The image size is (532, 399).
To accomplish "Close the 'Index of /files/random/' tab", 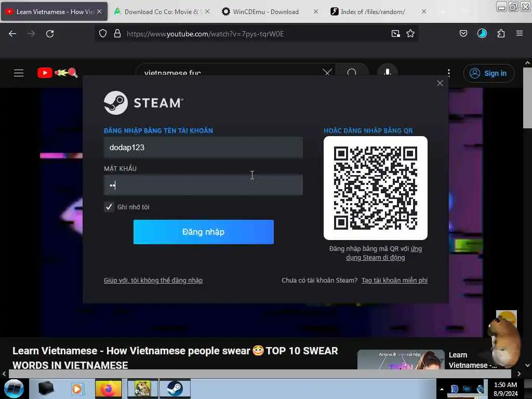I will point(424,11).
